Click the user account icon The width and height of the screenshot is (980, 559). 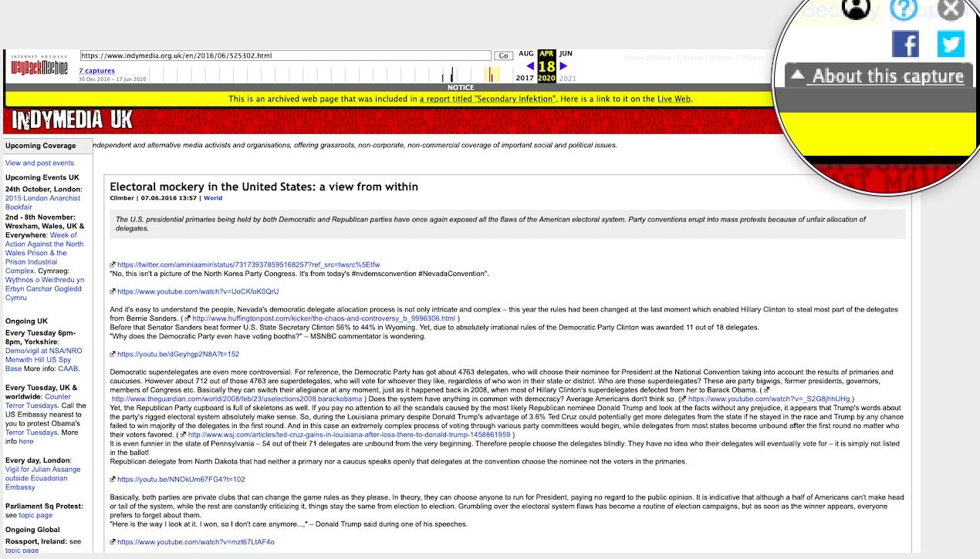tap(853, 8)
